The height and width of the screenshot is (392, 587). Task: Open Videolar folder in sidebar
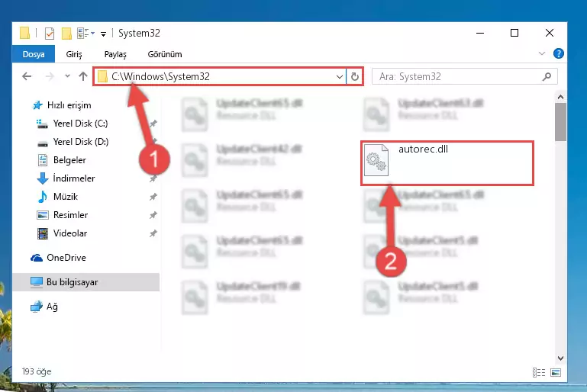pyautogui.click(x=62, y=233)
